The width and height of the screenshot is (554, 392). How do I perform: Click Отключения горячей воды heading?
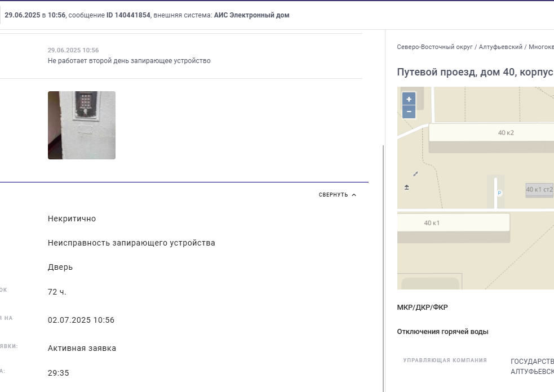(x=442, y=332)
